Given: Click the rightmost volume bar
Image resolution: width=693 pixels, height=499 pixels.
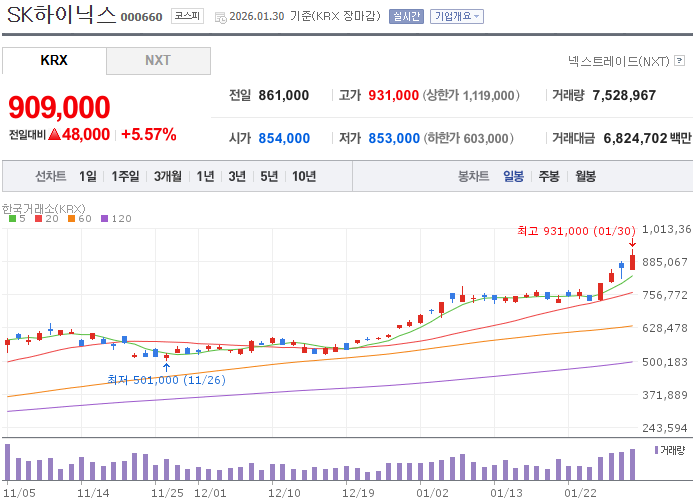Looking at the screenshot, I should [x=632, y=465].
